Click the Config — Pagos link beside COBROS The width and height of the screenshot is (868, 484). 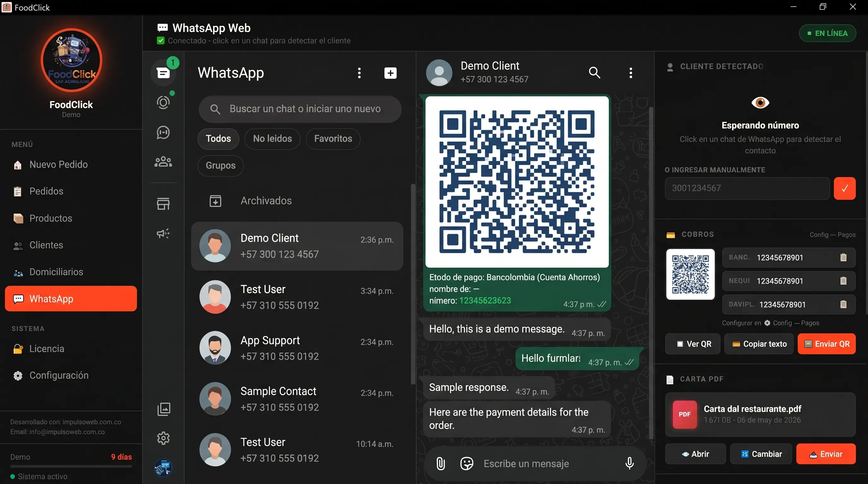click(x=833, y=235)
